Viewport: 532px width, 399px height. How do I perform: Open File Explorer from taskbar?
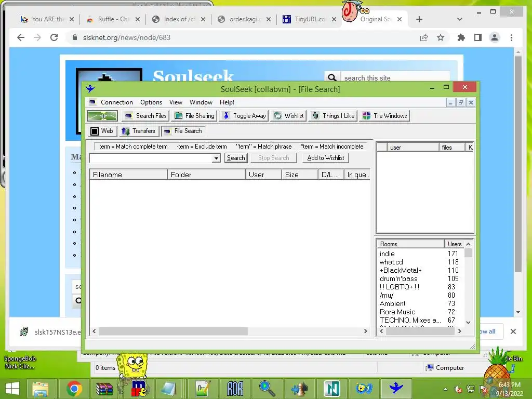point(41,389)
